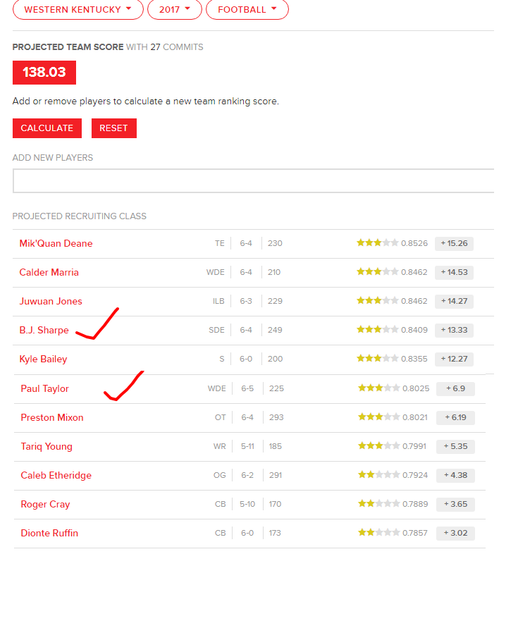
Task: Click Tariq Young's star rating icons
Action: pos(379,446)
